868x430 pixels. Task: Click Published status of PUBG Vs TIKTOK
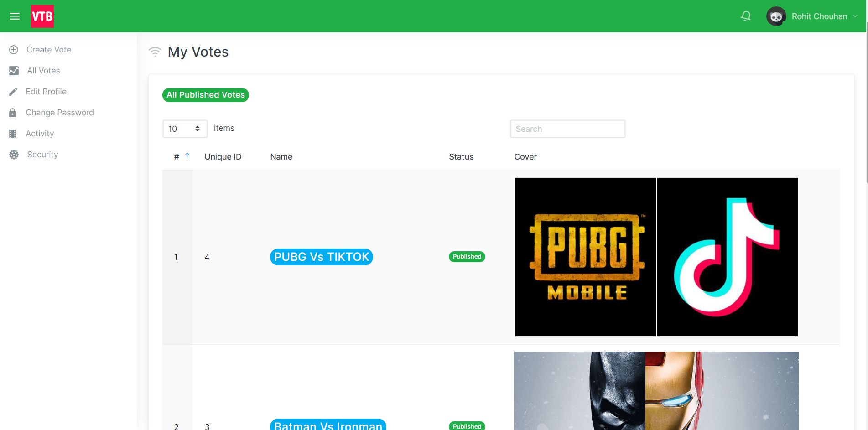tap(467, 257)
